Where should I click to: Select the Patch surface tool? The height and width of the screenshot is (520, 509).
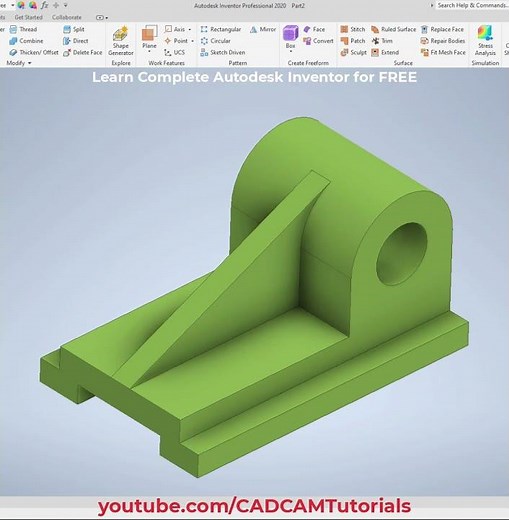(353, 41)
